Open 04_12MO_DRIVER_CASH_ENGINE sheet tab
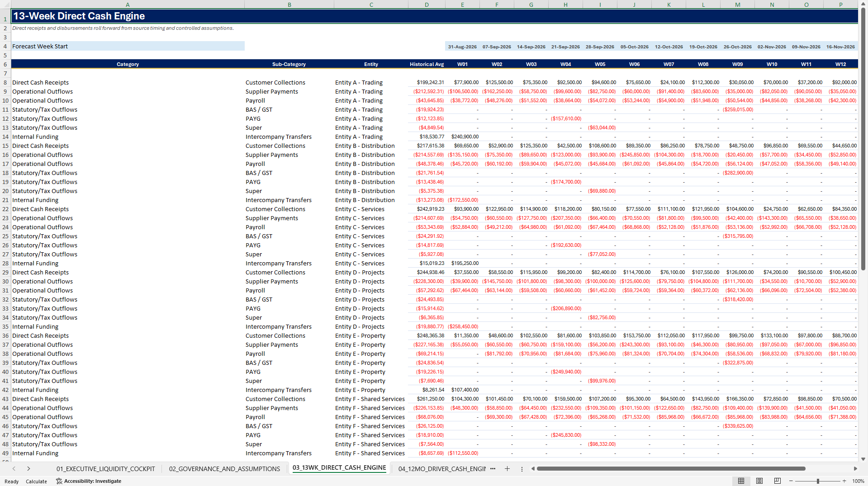 pyautogui.click(x=442, y=469)
